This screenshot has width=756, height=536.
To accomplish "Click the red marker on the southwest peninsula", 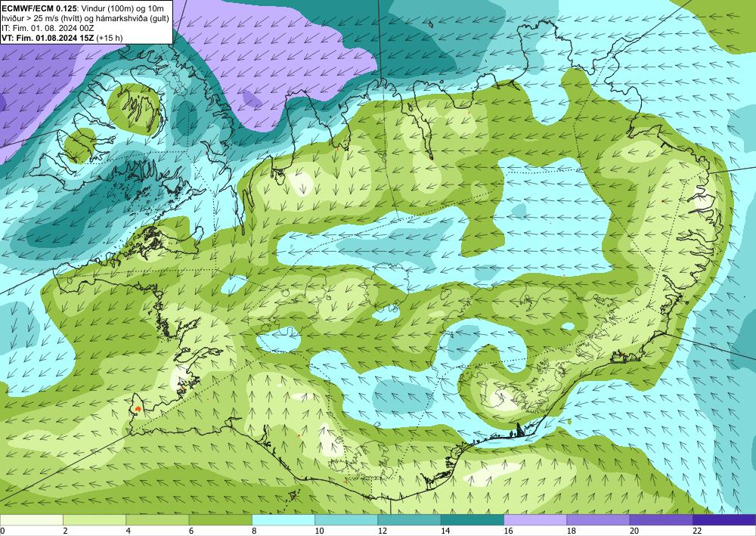I will click(x=138, y=409).
